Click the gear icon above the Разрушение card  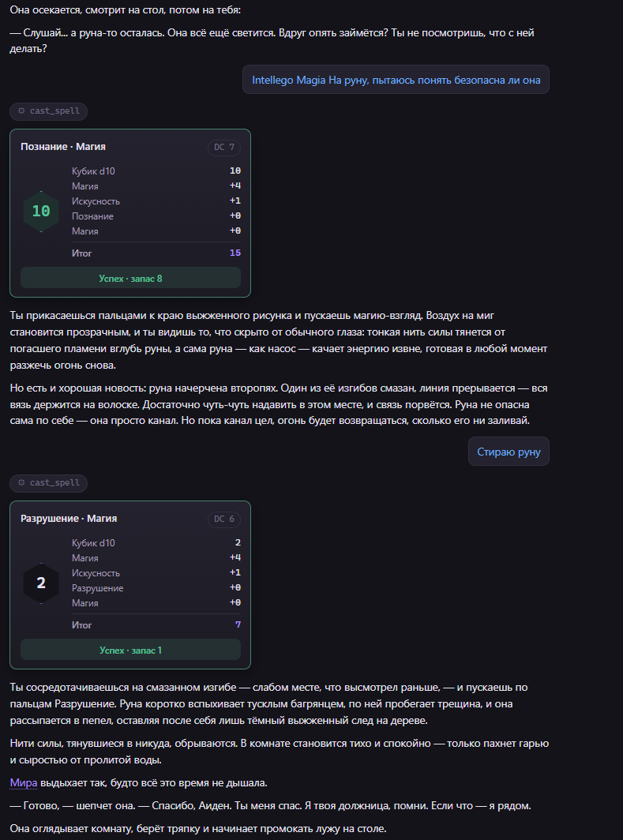pyautogui.click(x=21, y=482)
